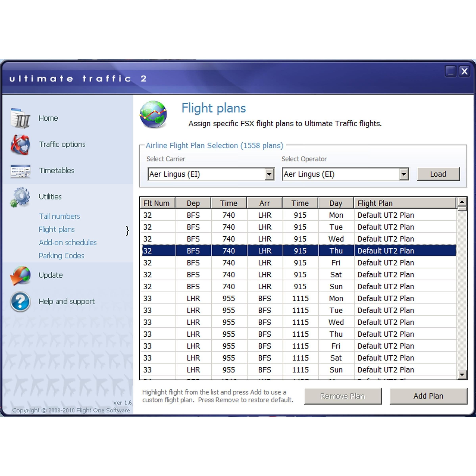Open Help and support

66,301
